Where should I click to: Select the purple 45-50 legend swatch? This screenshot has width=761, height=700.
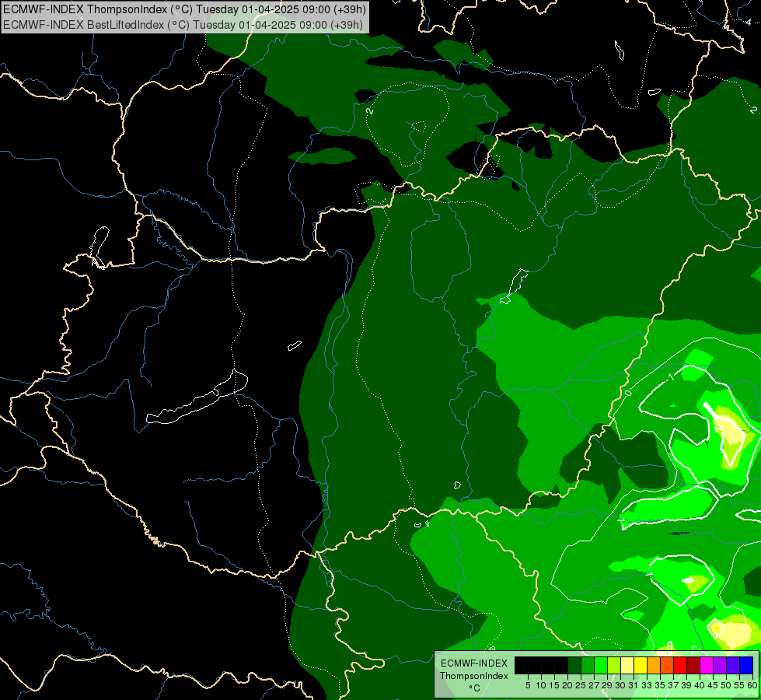[720, 666]
